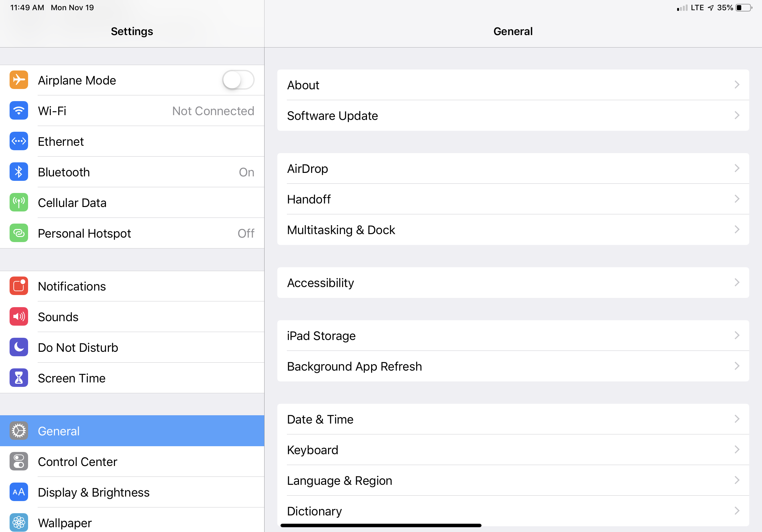The width and height of the screenshot is (762, 532).
Task: Open Software Update settings
Action: point(513,115)
